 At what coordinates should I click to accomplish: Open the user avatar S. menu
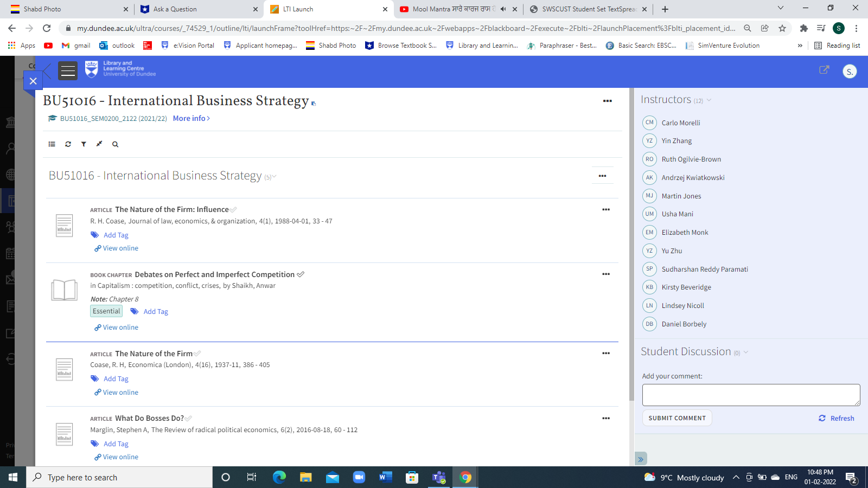[850, 71]
